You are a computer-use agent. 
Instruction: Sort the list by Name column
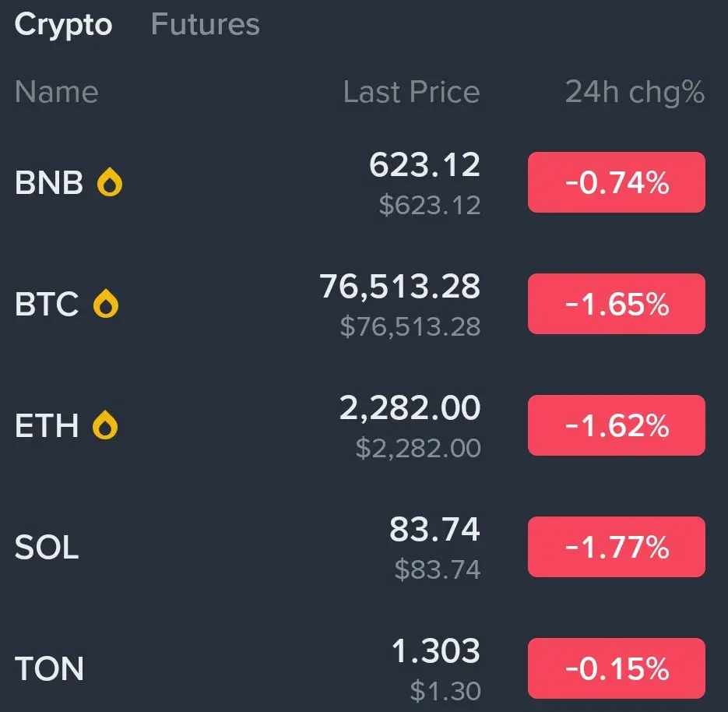[x=56, y=92]
